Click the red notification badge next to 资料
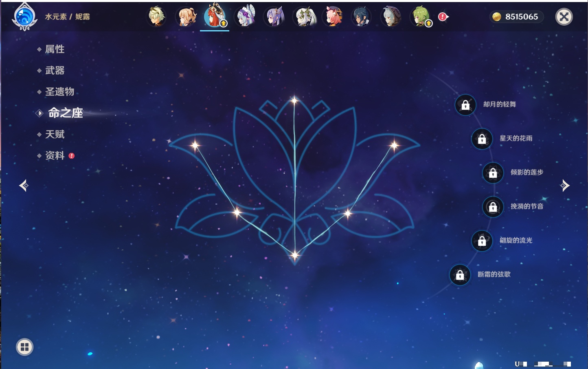 click(72, 156)
